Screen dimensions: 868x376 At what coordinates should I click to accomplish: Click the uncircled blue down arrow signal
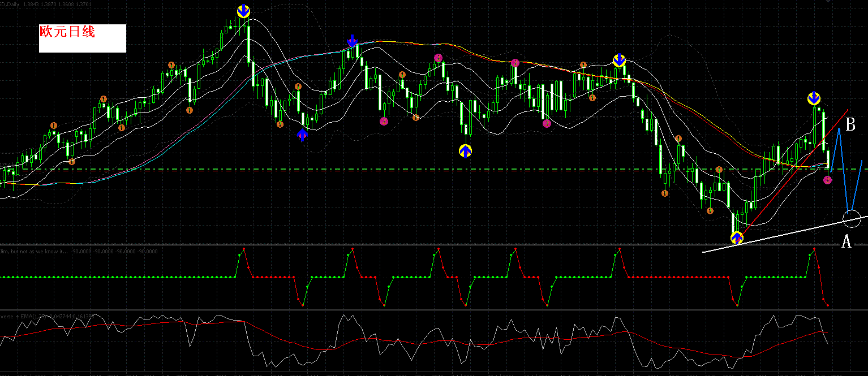coord(352,40)
